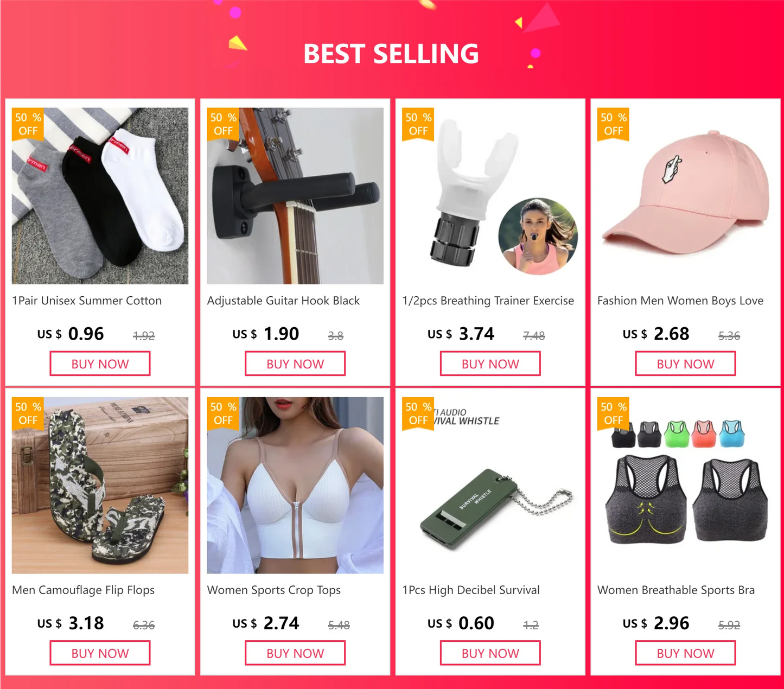View the breathable sports bra image
This screenshot has width=784, height=689.
coord(685,485)
